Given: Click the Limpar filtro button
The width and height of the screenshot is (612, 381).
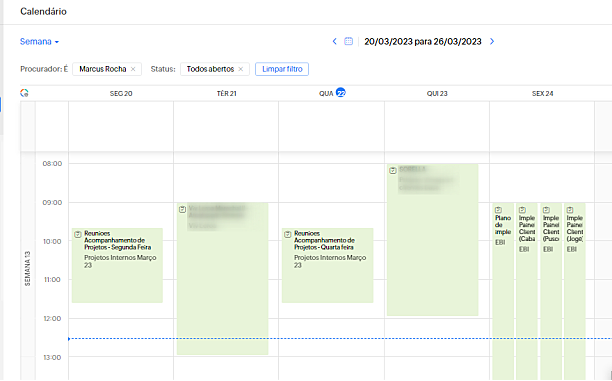Looking at the screenshot, I should click(282, 69).
